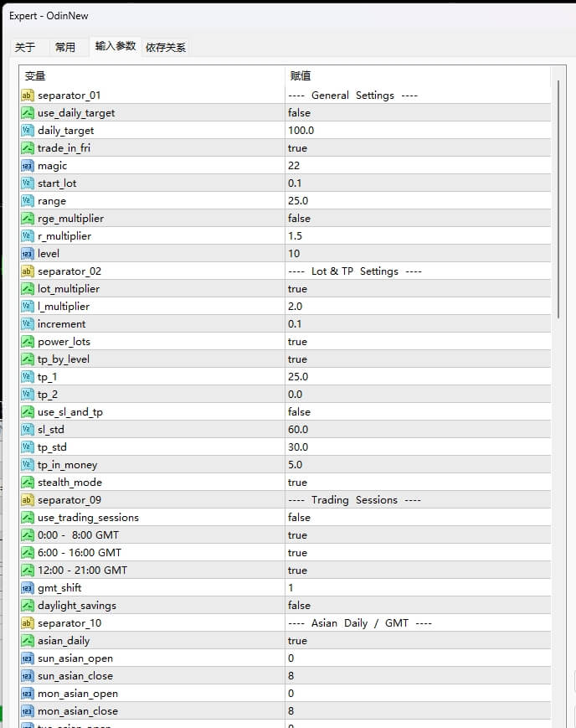This screenshot has height=728, width=576.
Task: Click the daily_target double type icon
Action: pyautogui.click(x=27, y=131)
